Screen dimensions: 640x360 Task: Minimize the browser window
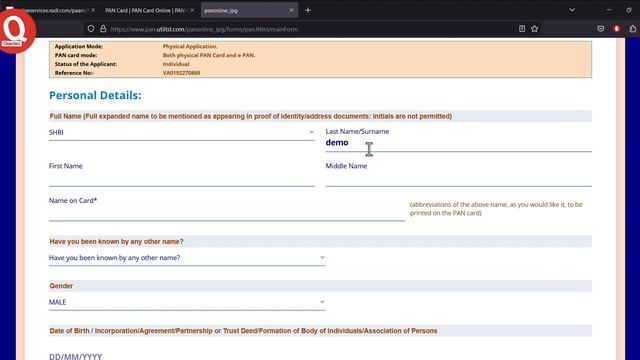coord(609,10)
